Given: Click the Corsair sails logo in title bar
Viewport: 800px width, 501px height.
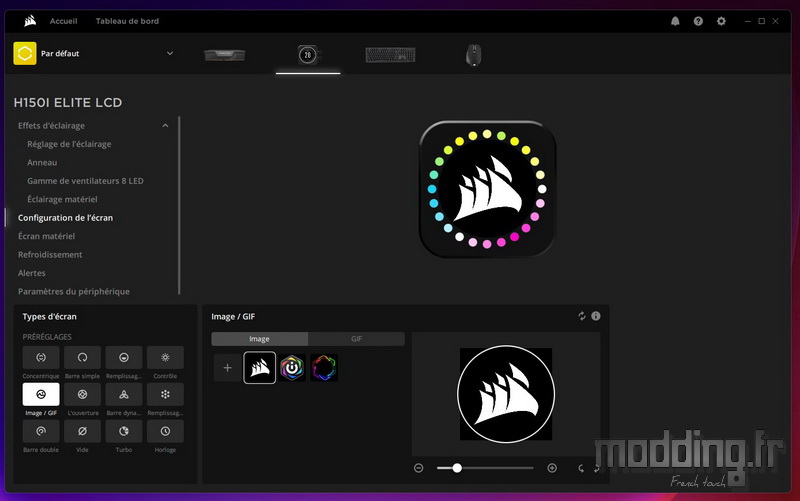Looking at the screenshot, I should 30,21.
